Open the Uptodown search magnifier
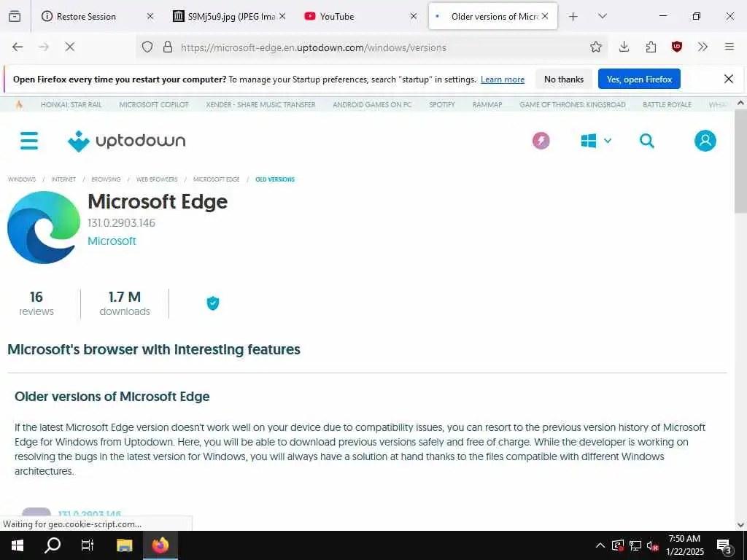 [646, 141]
